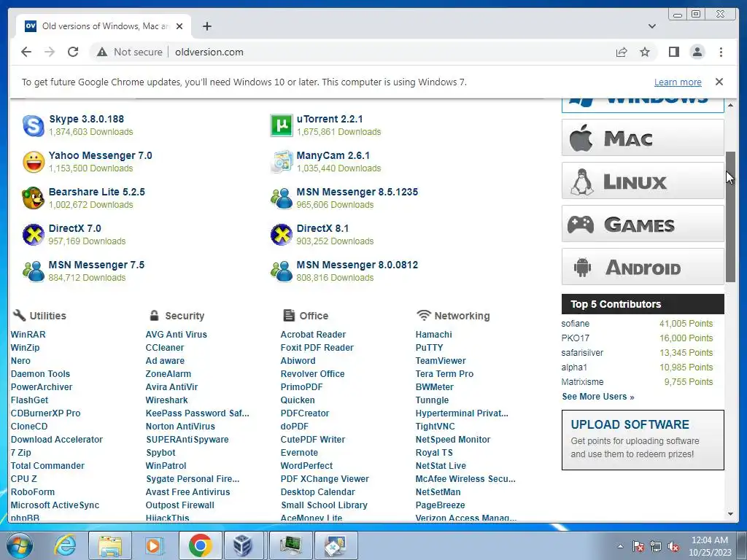747x560 pixels.
Task: Click the Upload Software banner
Action: (x=643, y=440)
